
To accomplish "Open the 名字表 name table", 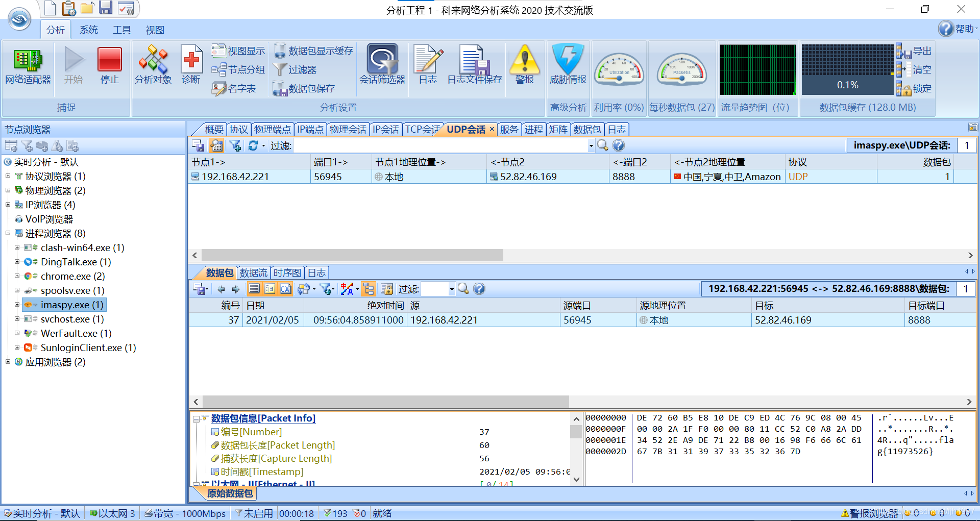I will (234, 89).
